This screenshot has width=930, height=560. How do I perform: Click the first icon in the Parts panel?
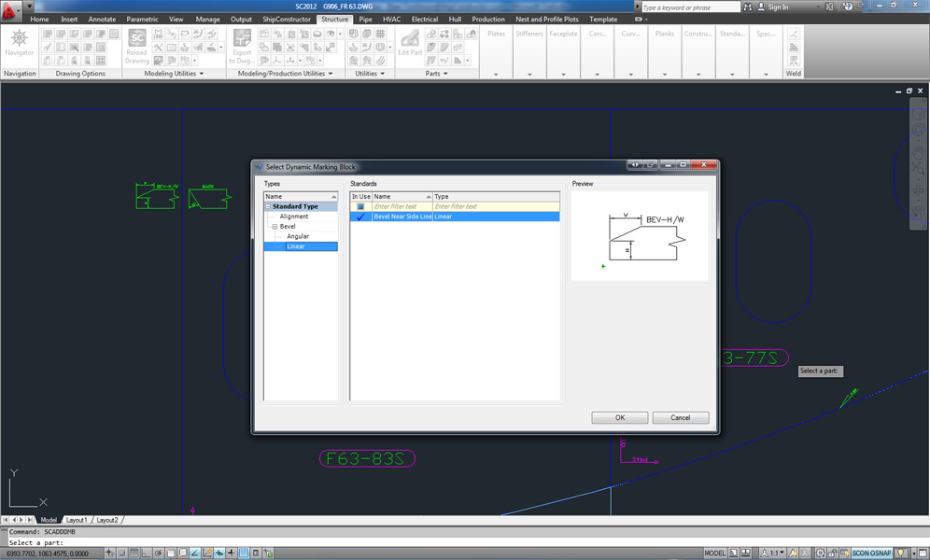[x=431, y=34]
